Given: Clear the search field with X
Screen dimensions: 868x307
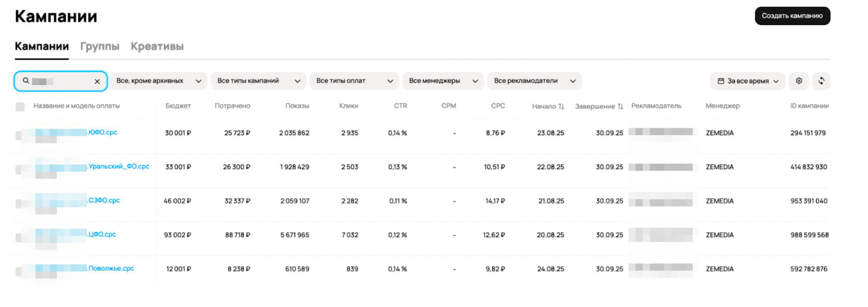Looking at the screenshot, I should pos(97,81).
